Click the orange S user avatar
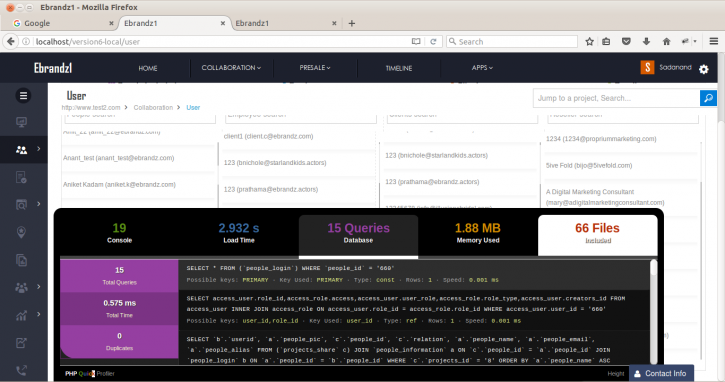Viewport: 725px width, 382px height. coord(647,68)
